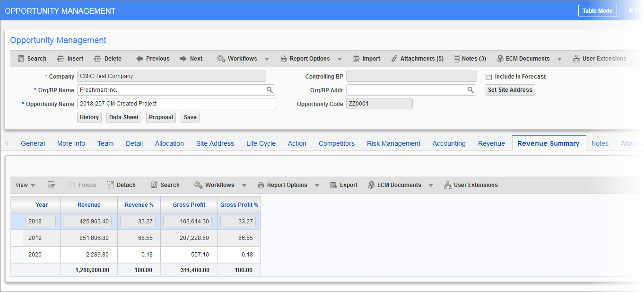Open the Site Address tab
644x292 pixels.
pyautogui.click(x=215, y=143)
